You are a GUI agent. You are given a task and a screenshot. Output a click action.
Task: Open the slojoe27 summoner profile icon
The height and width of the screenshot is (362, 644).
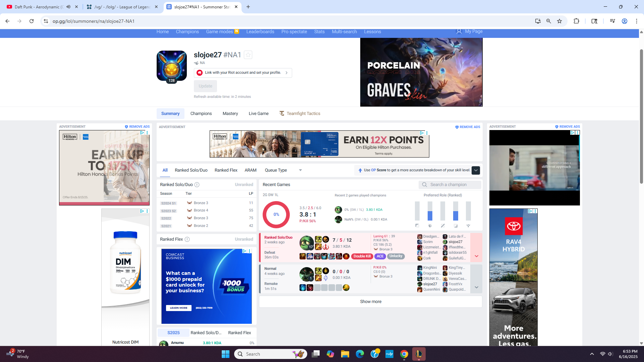pos(172,66)
